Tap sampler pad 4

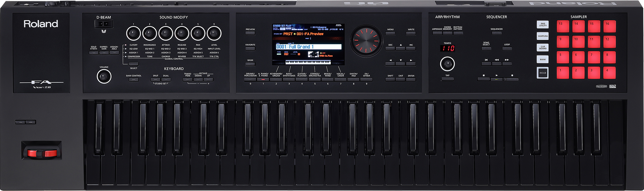(610, 73)
